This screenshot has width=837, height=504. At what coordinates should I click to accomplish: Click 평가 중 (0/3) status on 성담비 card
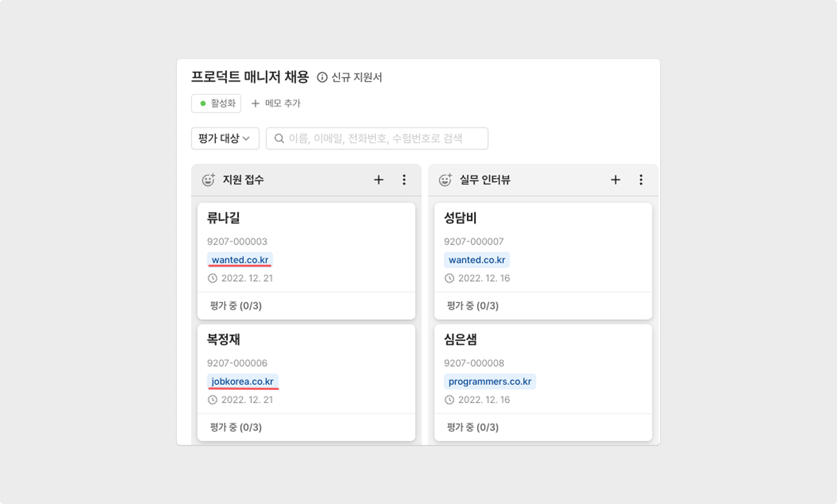[x=473, y=306]
